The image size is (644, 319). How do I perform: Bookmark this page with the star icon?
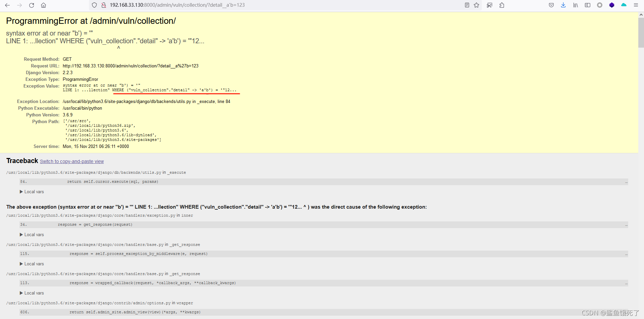pos(476,5)
